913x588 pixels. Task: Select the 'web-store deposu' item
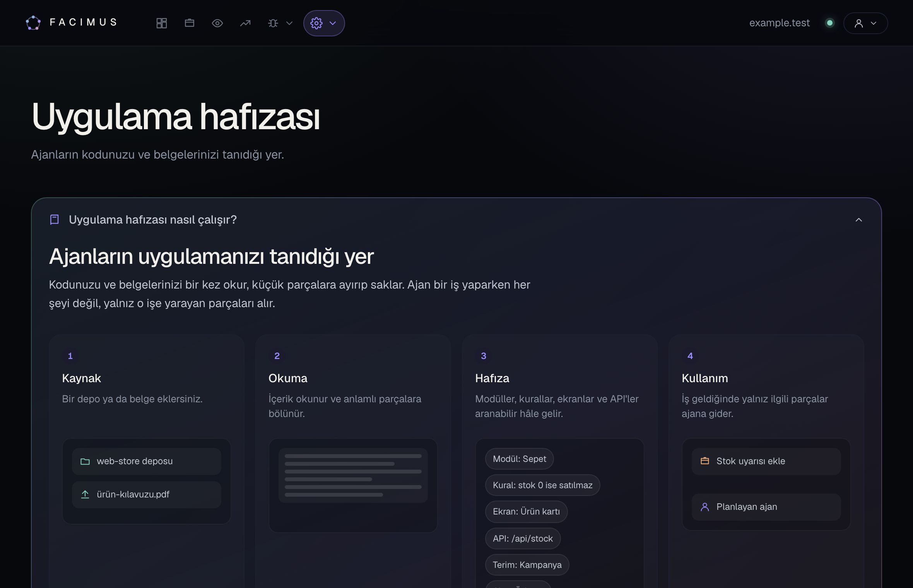pyautogui.click(x=147, y=462)
